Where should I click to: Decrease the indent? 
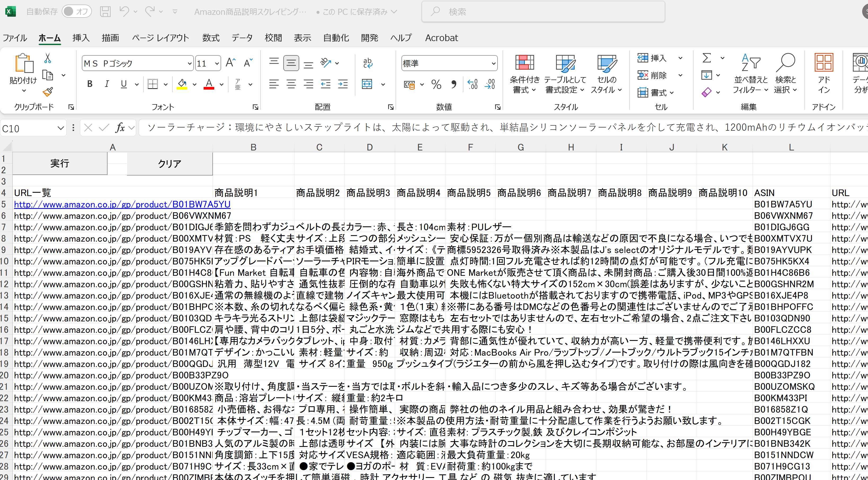(x=325, y=84)
